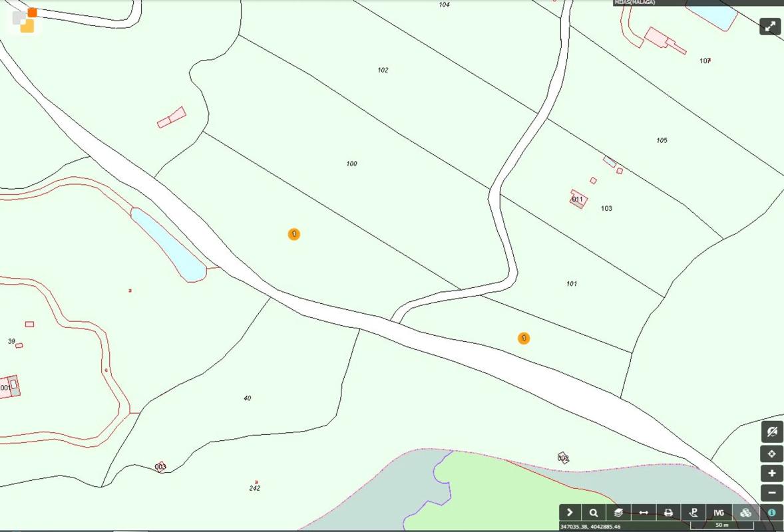Open the map layers stack tool

(x=618, y=512)
